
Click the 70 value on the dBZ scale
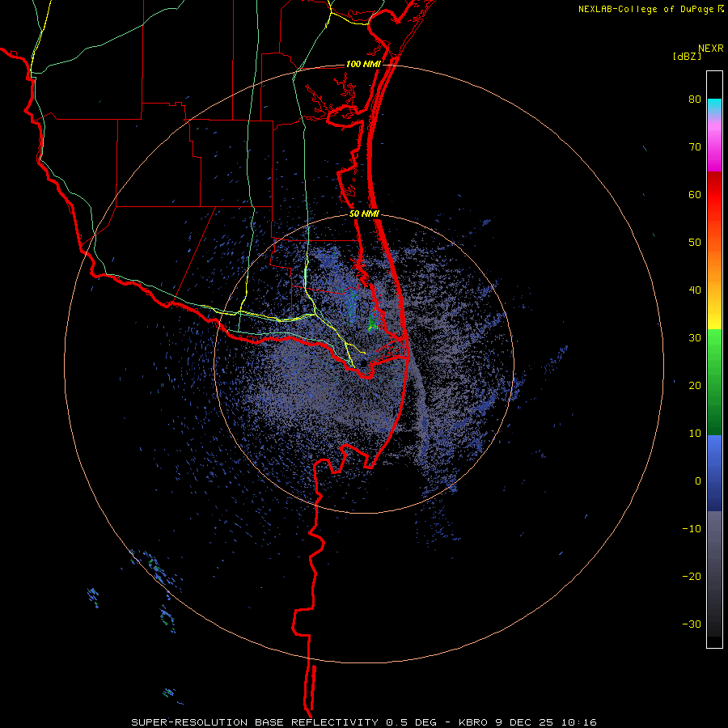[x=695, y=147]
